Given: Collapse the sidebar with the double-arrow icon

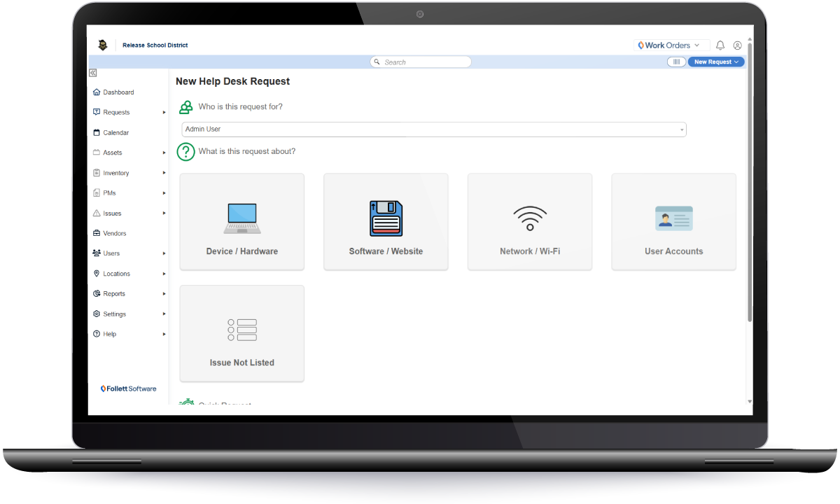Looking at the screenshot, I should (x=92, y=73).
